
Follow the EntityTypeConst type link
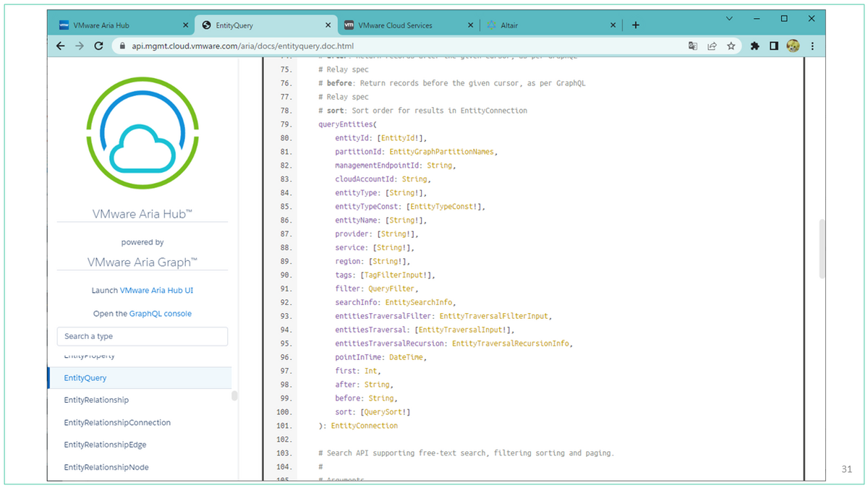click(x=443, y=207)
